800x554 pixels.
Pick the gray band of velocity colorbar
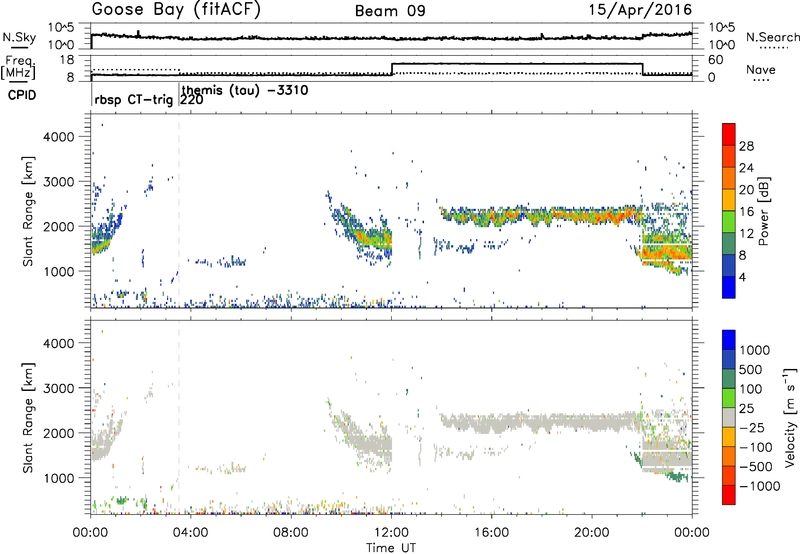click(x=729, y=417)
